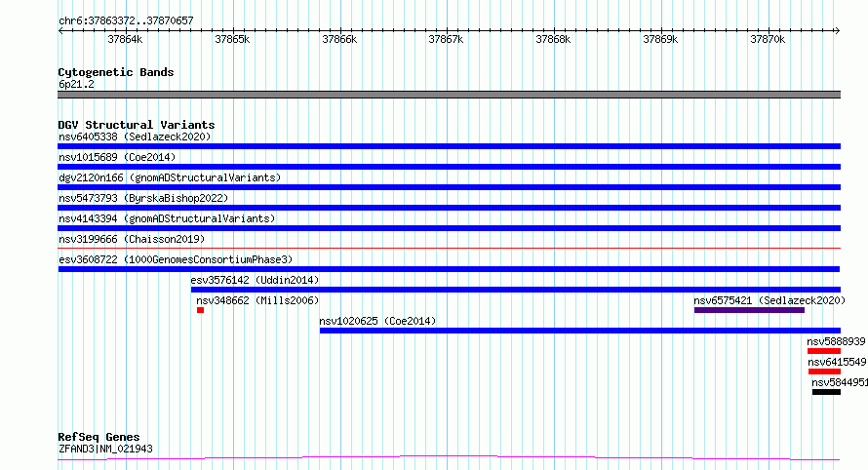Click the 37869k ruler tick label
Image resolution: width=868 pixels, height=470 pixels.
point(660,39)
